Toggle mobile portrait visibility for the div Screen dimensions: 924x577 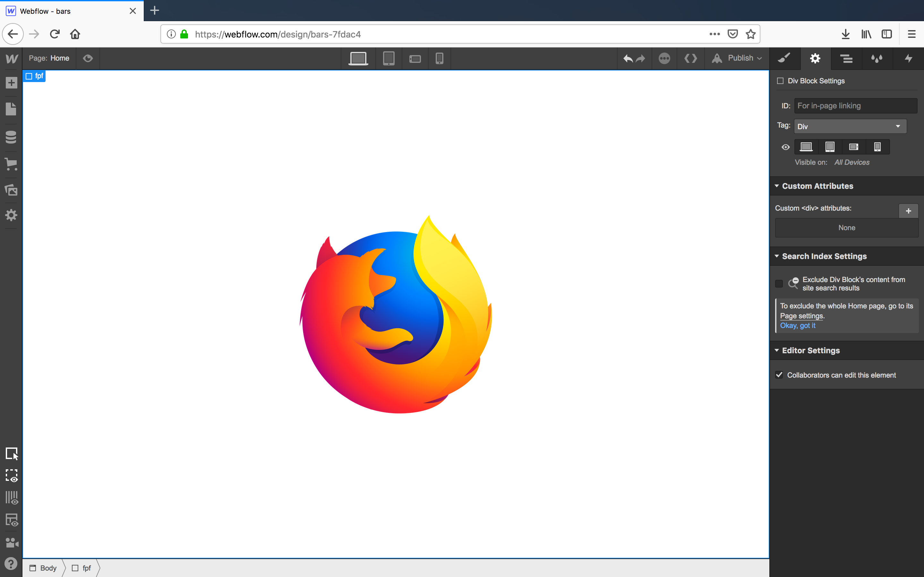(877, 146)
